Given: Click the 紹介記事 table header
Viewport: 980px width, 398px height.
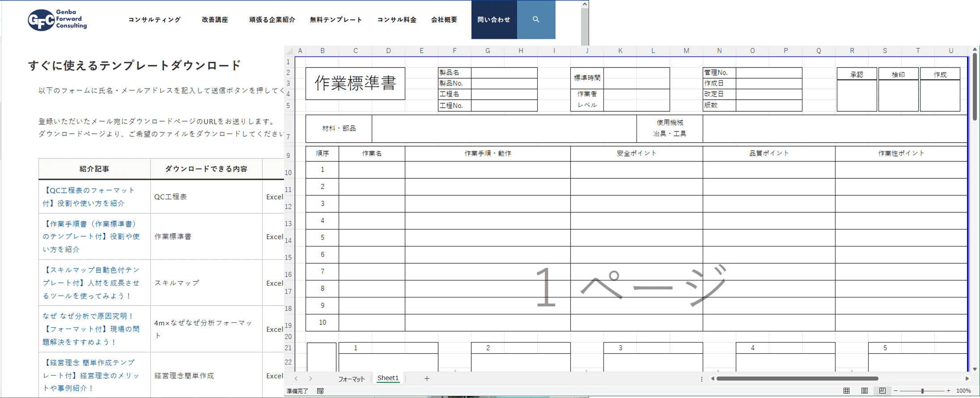Looking at the screenshot, I should pos(94,169).
